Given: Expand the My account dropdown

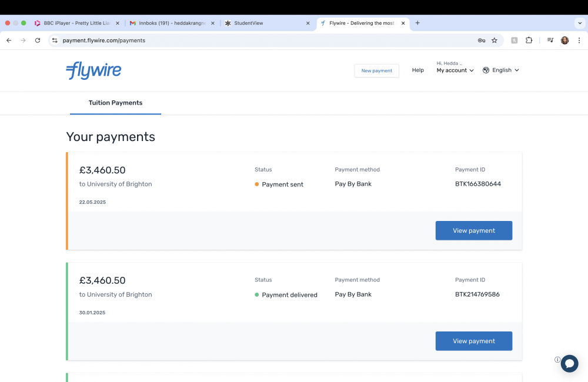Looking at the screenshot, I should click(x=455, y=71).
